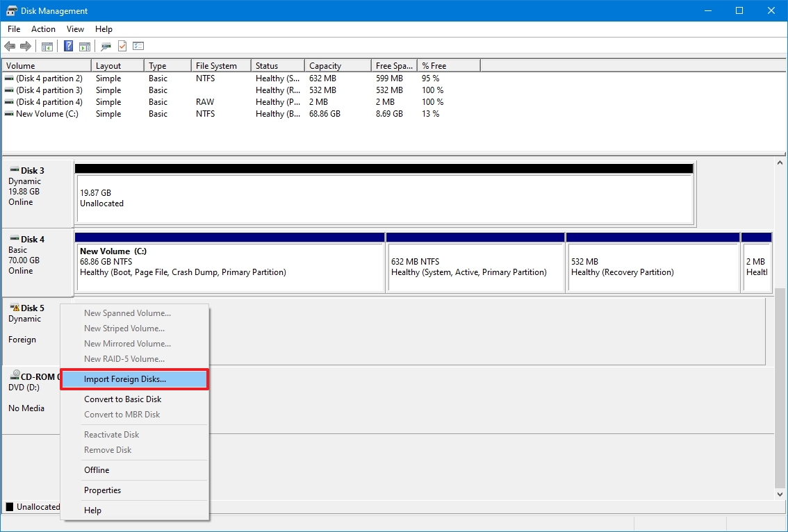This screenshot has width=788, height=532.
Task: Open the File menu
Action: click(13, 29)
